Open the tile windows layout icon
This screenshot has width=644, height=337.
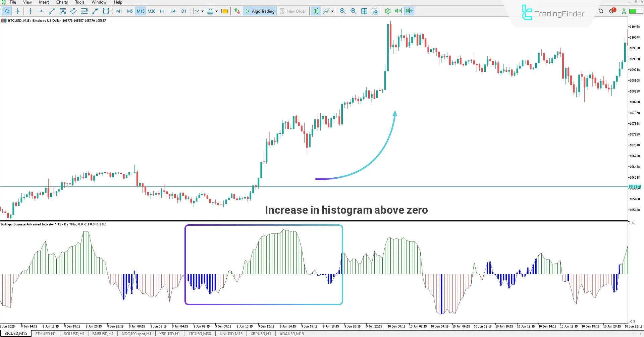tap(364, 11)
